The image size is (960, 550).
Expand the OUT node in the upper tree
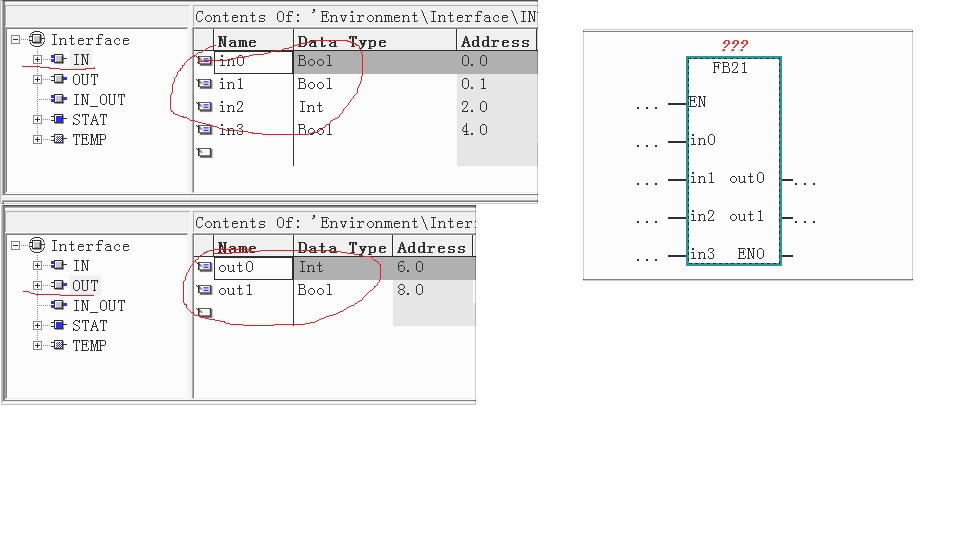tap(37, 80)
